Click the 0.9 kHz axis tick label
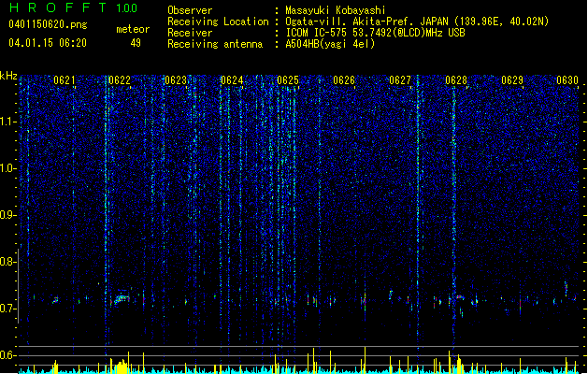This screenshot has height=374, width=588. (8, 215)
